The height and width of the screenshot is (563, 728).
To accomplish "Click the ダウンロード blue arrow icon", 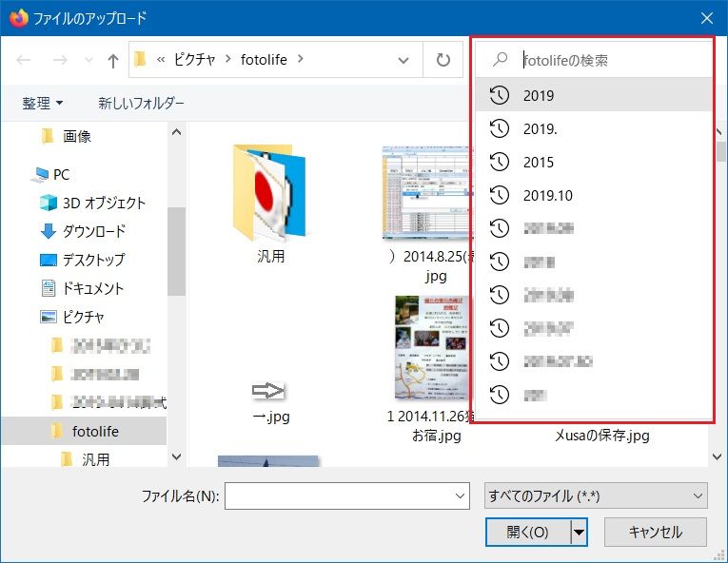I will coord(49,231).
